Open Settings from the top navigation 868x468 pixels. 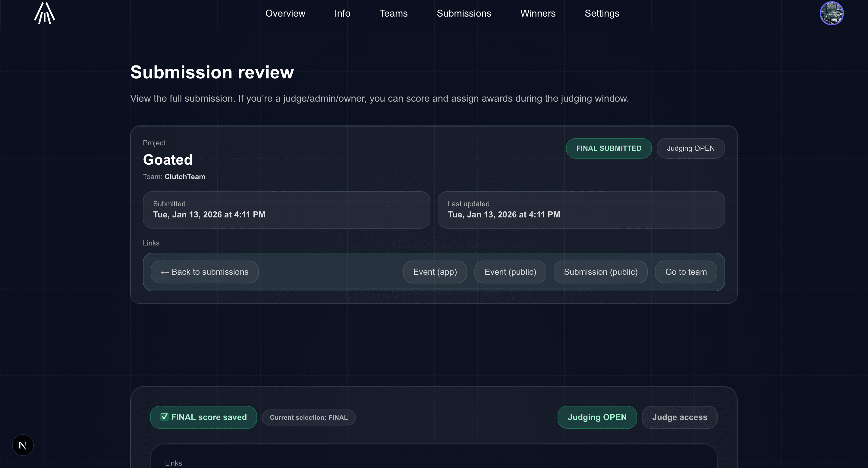click(x=602, y=13)
